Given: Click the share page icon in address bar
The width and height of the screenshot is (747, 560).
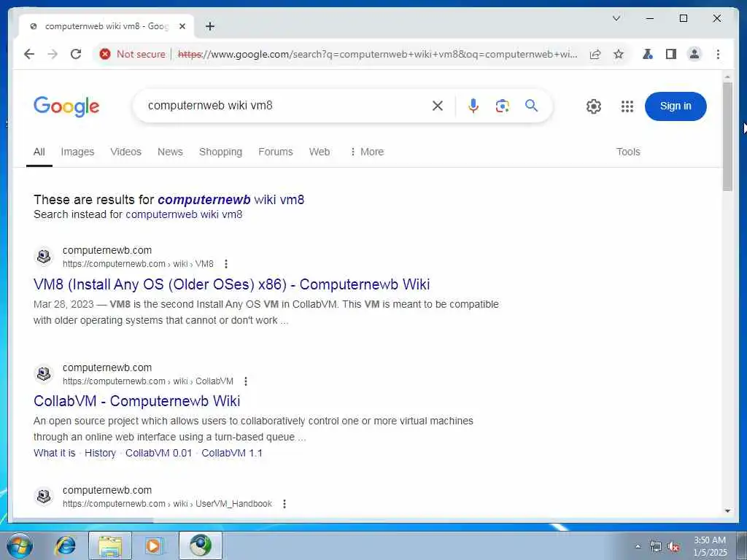Looking at the screenshot, I should click(x=595, y=54).
